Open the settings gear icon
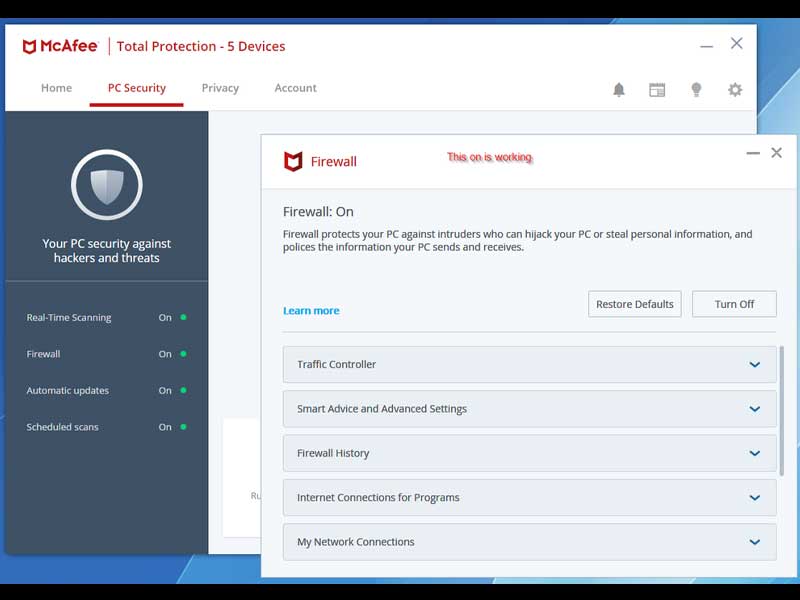 [x=735, y=90]
